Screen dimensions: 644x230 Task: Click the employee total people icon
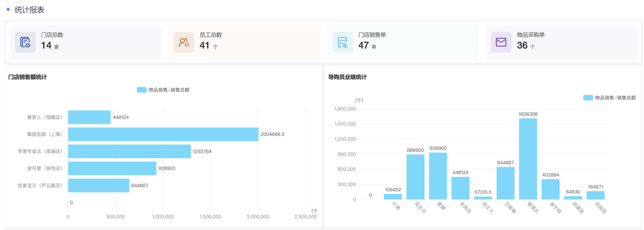pyautogui.click(x=184, y=42)
